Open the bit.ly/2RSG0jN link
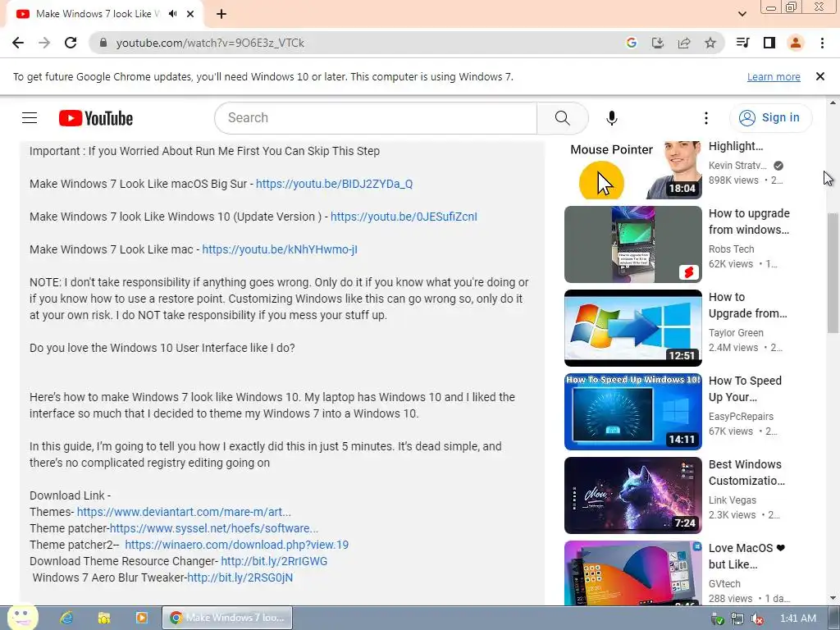 click(240, 577)
